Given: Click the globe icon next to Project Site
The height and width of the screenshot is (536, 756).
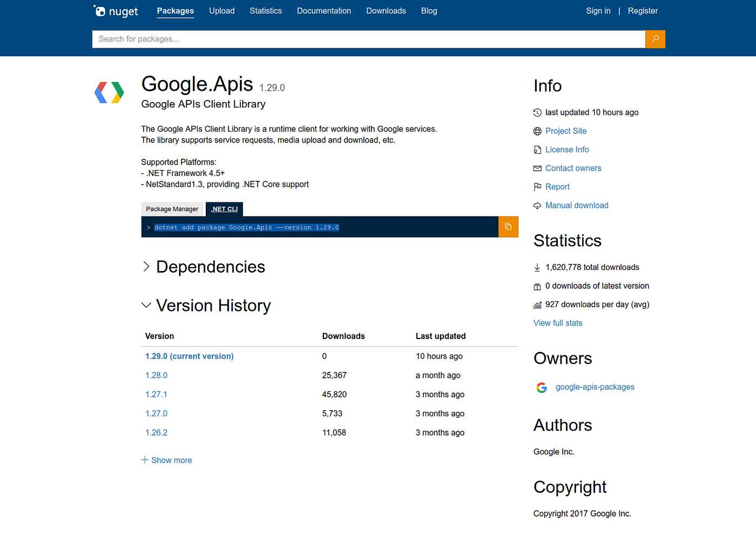Looking at the screenshot, I should pos(537,131).
